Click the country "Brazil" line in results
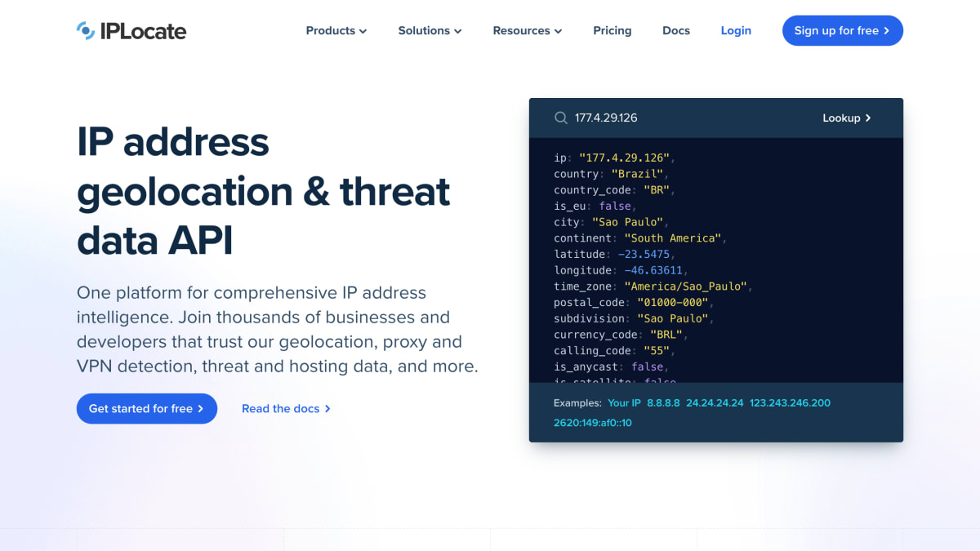Image resolution: width=980 pixels, height=551 pixels. pyautogui.click(x=612, y=174)
